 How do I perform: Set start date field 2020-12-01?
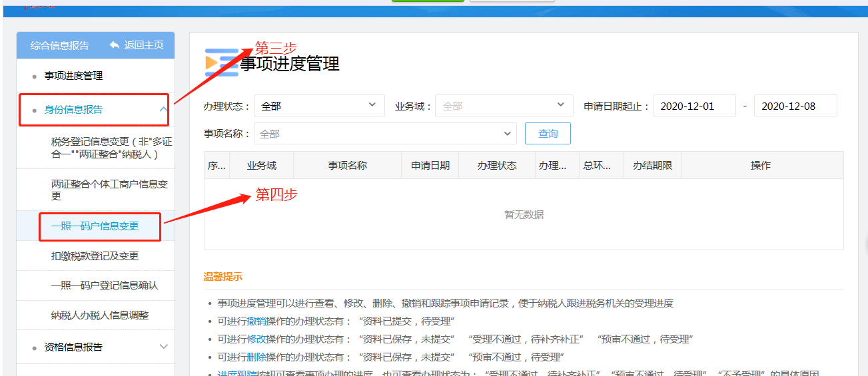coord(694,106)
